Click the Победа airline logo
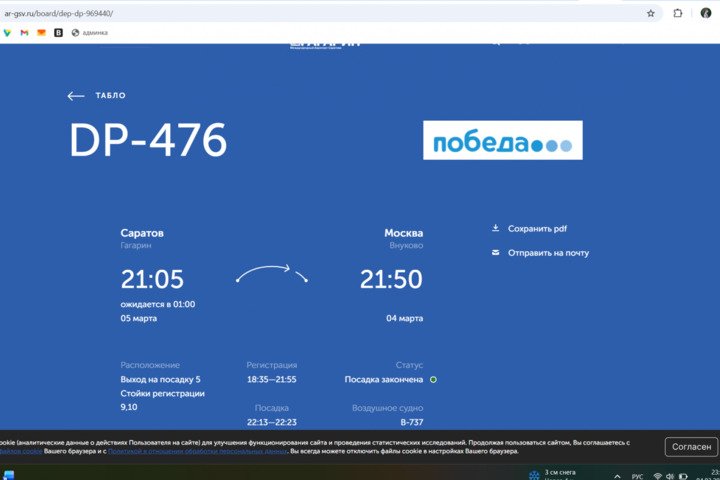Screen dimensions: 720x480 pos(502,141)
